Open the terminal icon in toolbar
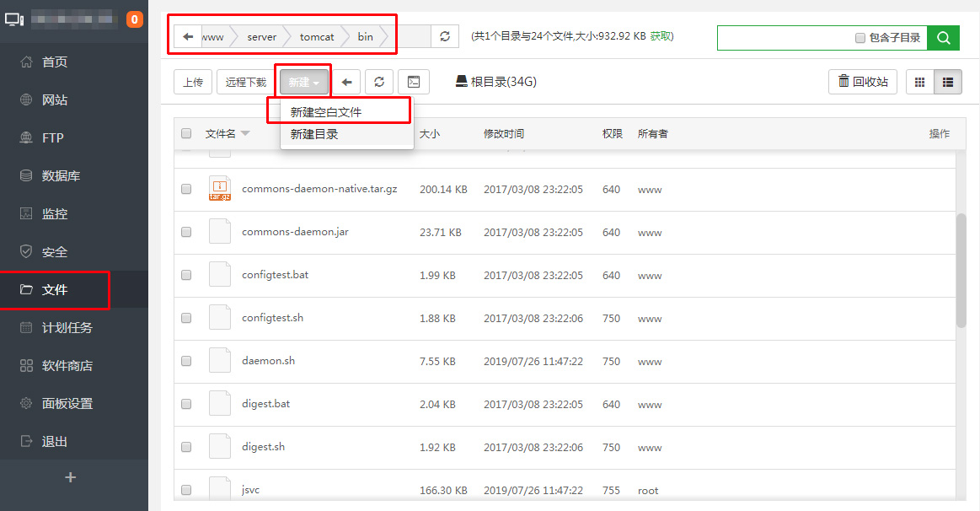Viewport: 980px width, 511px height. pyautogui.click(x=413, y=82)
